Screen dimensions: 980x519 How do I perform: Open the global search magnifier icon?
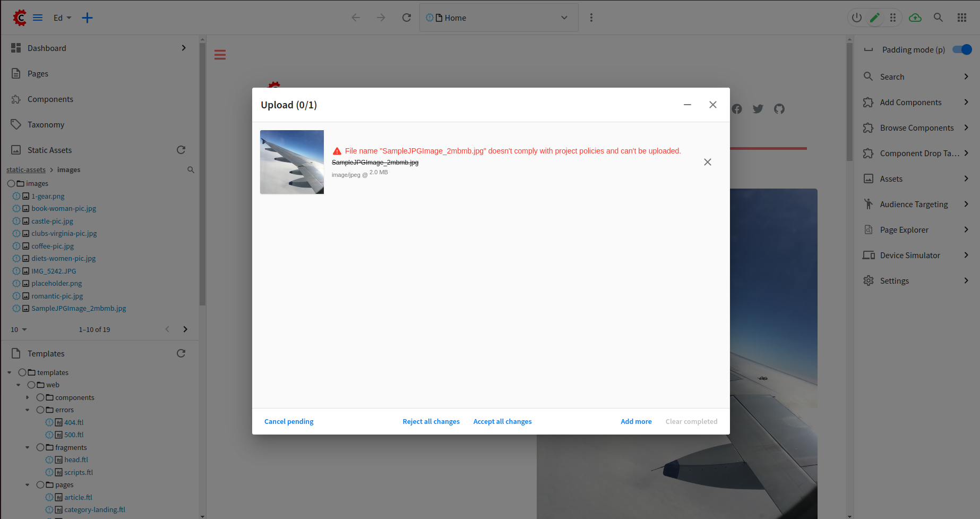938,18
